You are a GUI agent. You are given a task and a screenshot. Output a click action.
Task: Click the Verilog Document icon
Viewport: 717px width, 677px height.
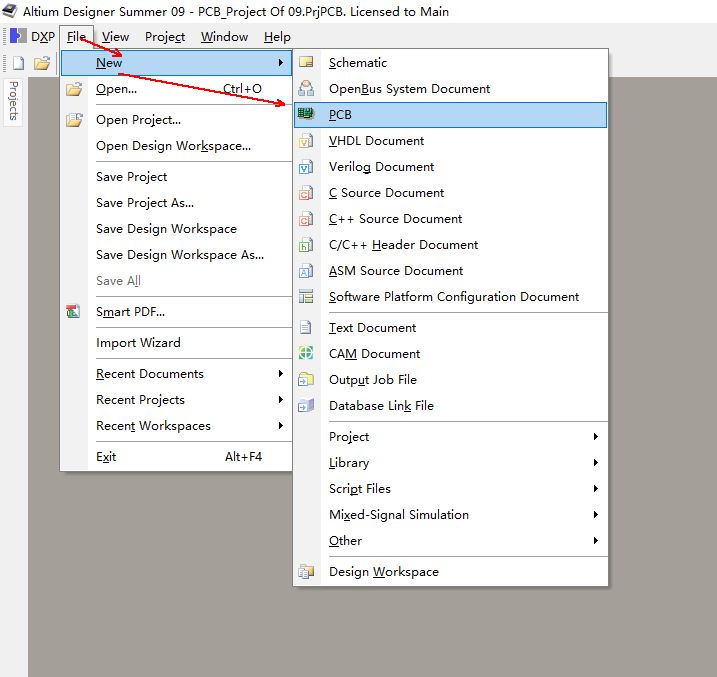pos(306,167)
